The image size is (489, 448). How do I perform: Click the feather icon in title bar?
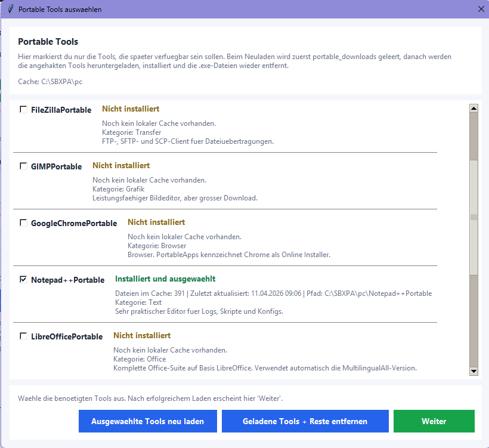(10, 10)
